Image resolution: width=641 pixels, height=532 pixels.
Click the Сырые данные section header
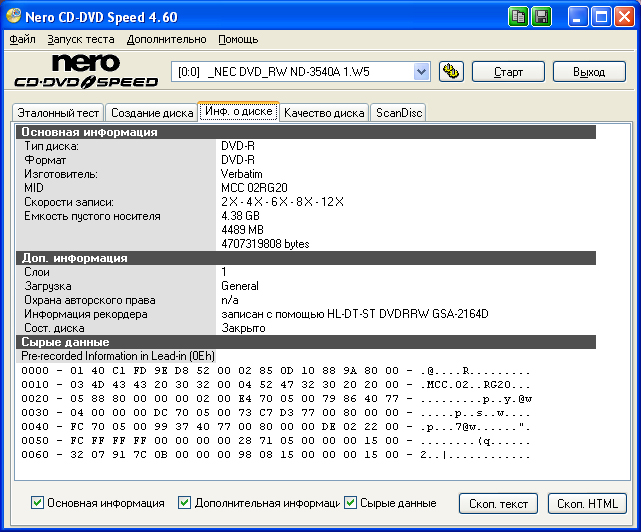click(306, 342)
